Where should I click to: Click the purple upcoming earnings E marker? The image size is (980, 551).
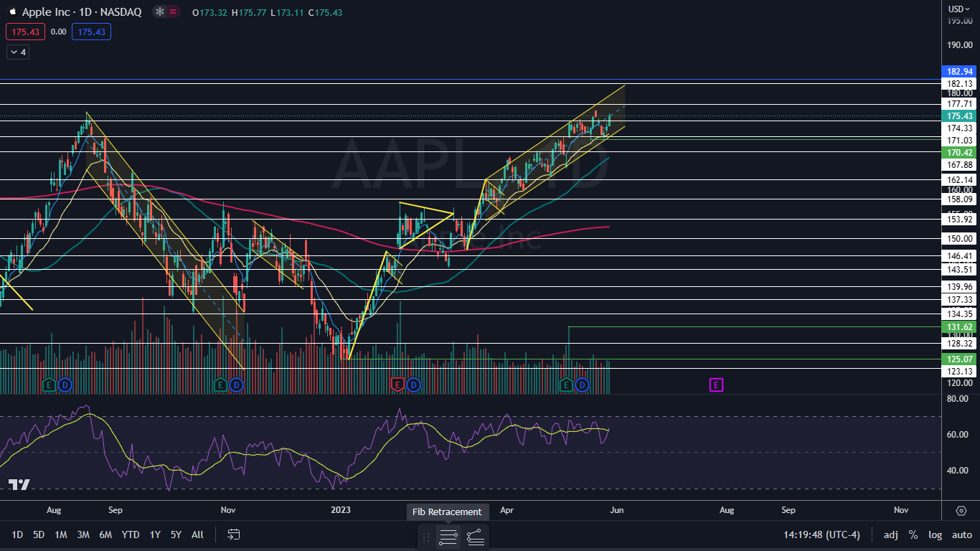tap(716, 385)
